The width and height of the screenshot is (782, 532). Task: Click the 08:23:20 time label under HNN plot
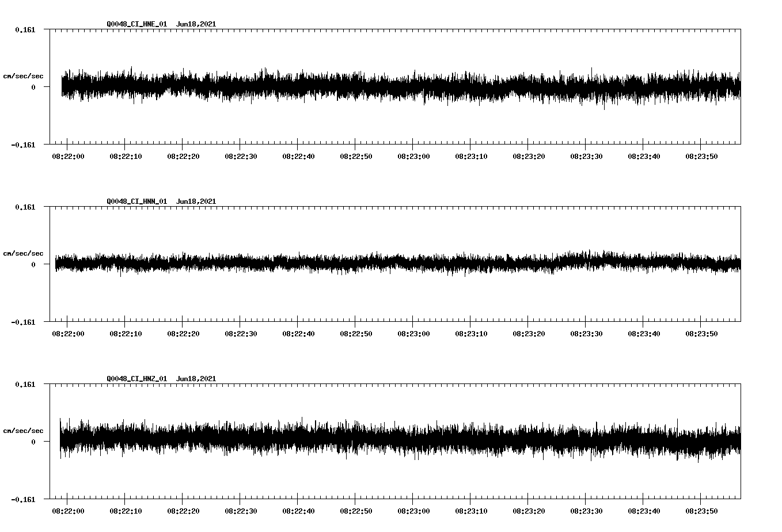click(529, 333)
